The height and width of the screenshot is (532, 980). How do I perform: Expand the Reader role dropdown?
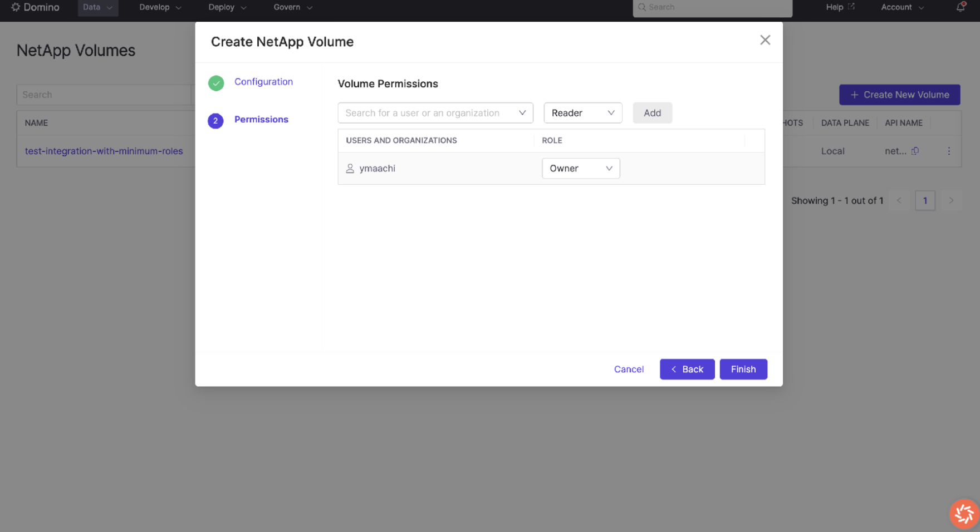point(583,113)
